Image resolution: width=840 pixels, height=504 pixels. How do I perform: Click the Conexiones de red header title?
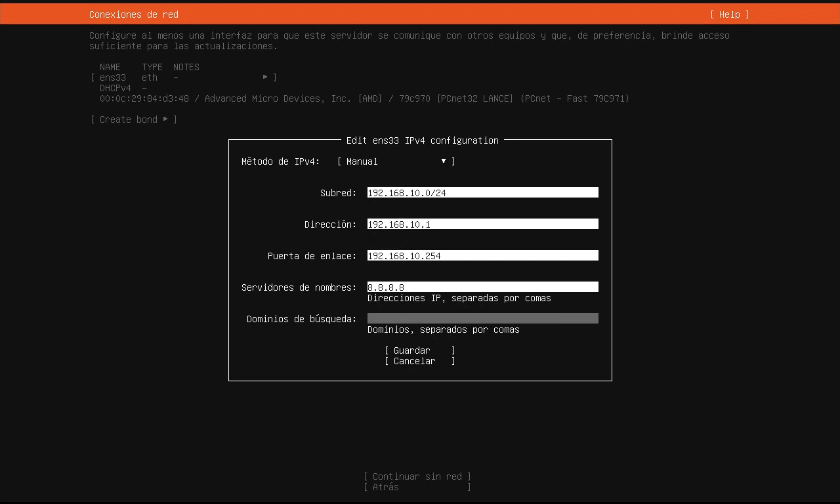[134, 14]
